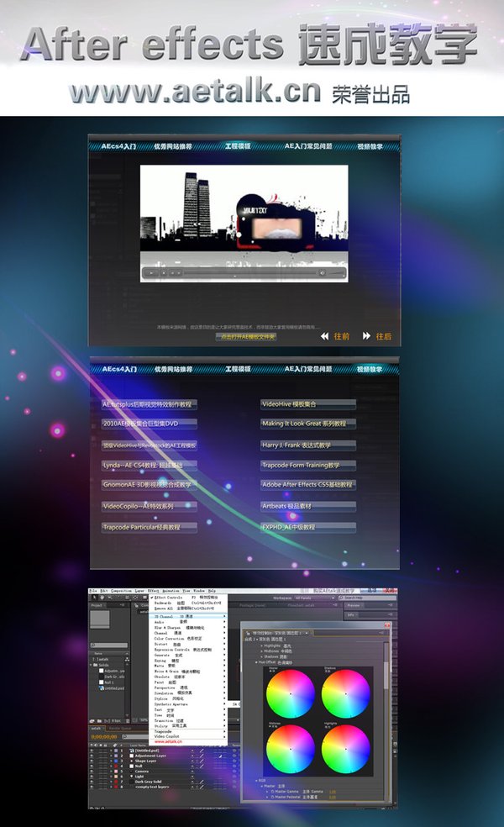The width and height of the screenshot is (504, 827).
Task: Open GnomonAE 3D compositing tutorial link
Action: pyautogui.click(x=150, y=484)
